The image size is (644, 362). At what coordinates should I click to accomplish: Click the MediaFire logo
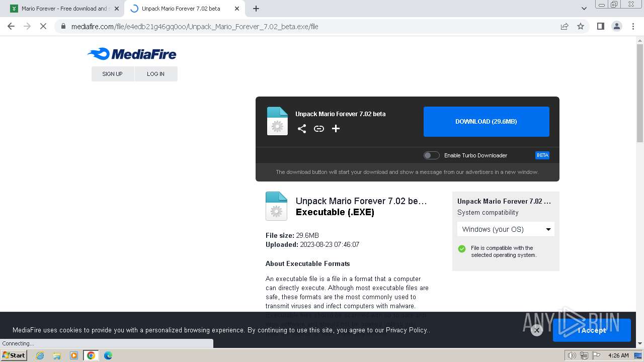(x=132, y=54)
